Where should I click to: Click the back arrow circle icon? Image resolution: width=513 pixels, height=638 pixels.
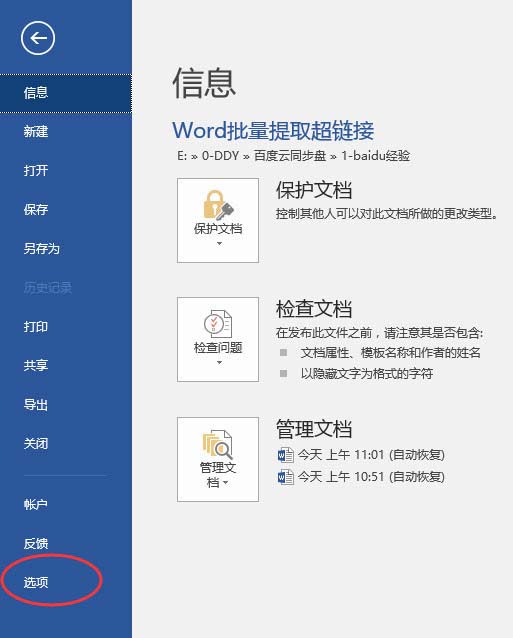[x=38, y=39]
